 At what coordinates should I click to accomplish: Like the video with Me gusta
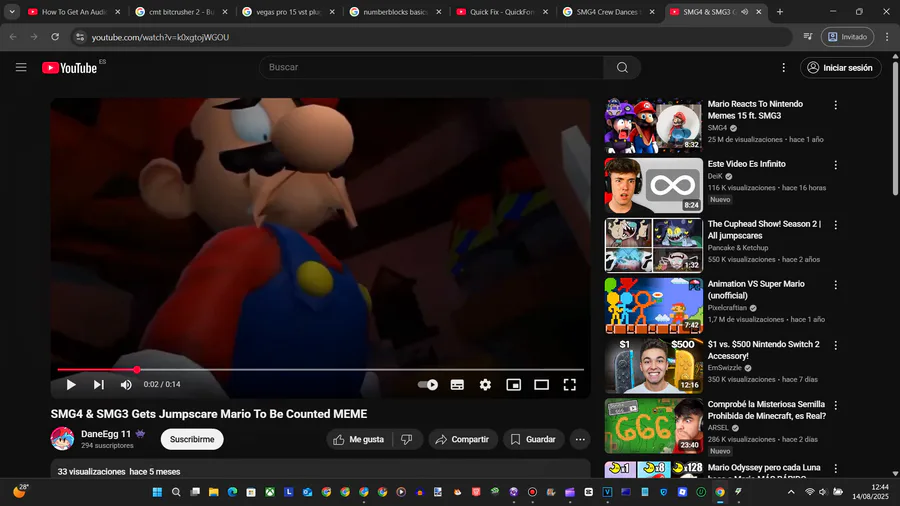(359, 439)
